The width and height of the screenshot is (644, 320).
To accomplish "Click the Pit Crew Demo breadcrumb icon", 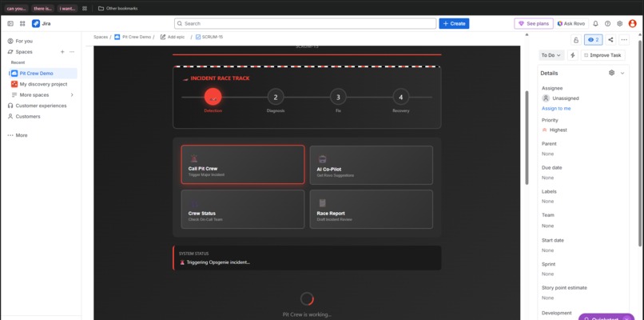I will [117, 37].
